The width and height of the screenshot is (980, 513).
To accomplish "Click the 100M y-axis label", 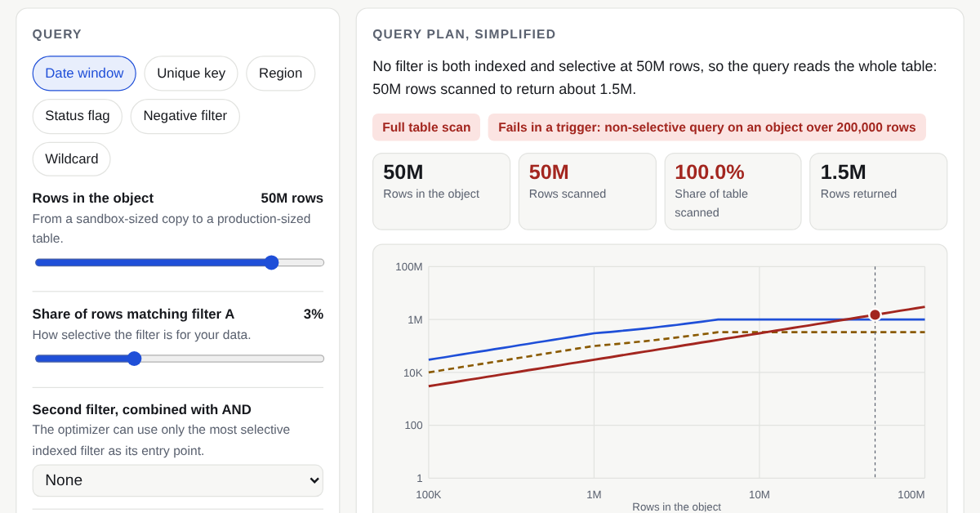I will tap(409, 267).
